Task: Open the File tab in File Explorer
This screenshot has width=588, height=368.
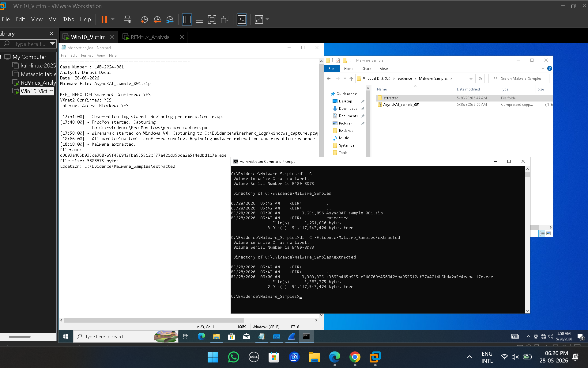Action: click(331, 69)
